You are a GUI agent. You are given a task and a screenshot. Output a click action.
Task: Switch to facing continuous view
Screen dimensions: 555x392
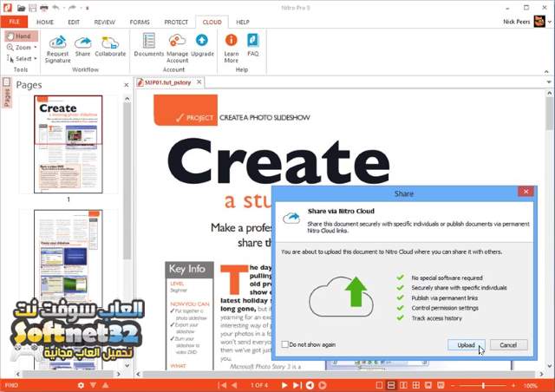[x=416, y=385]
